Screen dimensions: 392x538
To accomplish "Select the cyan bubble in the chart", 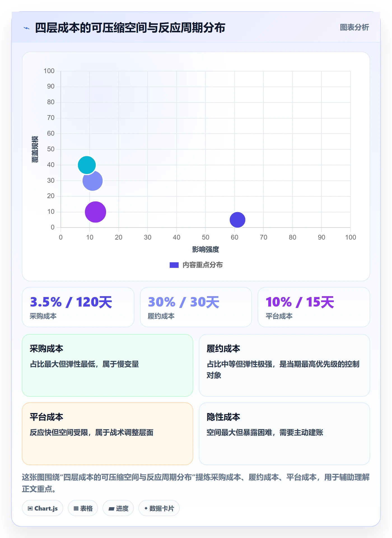I will coord(87,165).
